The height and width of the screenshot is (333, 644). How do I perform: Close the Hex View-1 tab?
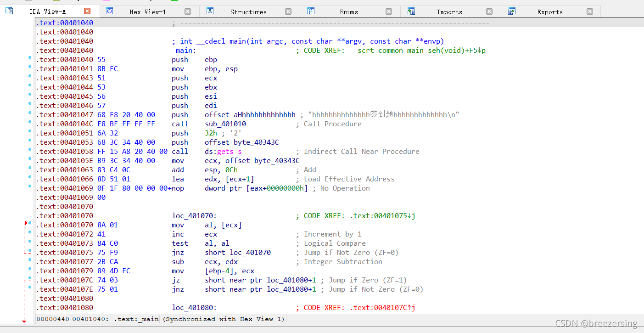[188, 11]
